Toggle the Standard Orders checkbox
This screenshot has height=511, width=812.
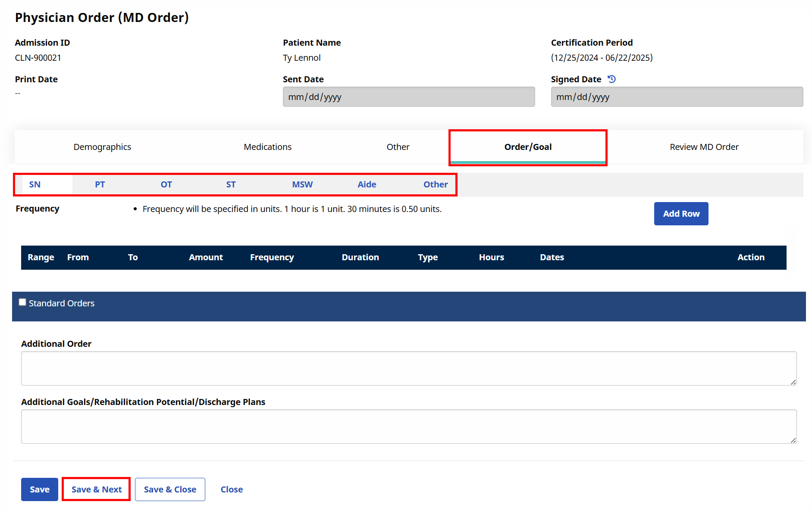point(22,302)
